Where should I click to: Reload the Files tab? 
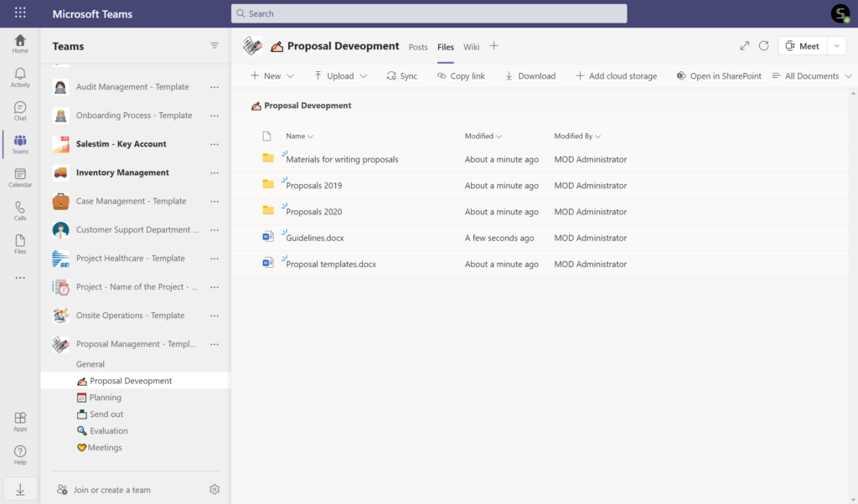(x=764, y=46)
